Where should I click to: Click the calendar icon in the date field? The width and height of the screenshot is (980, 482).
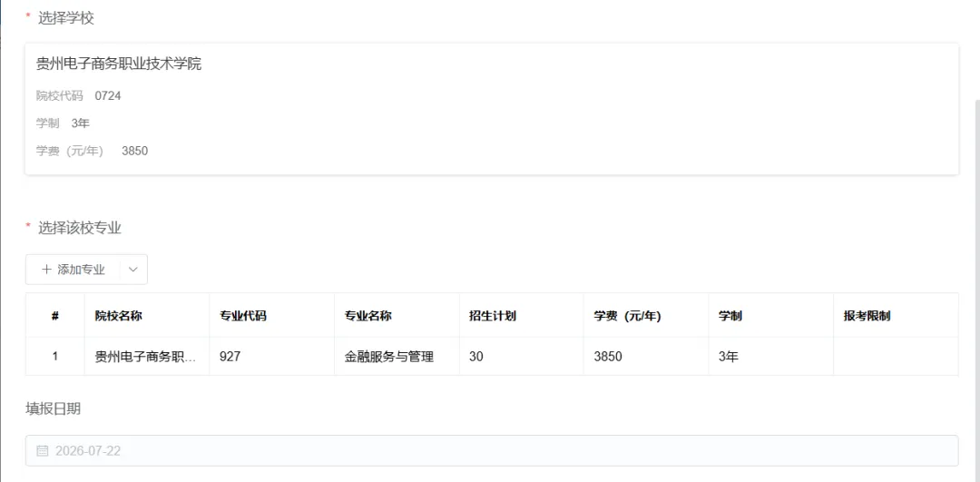point(42,451)
